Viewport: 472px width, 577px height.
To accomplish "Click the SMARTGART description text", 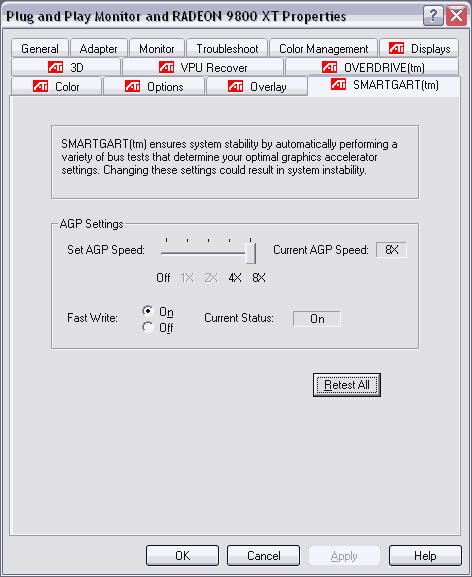I will (x=229, y=157).
